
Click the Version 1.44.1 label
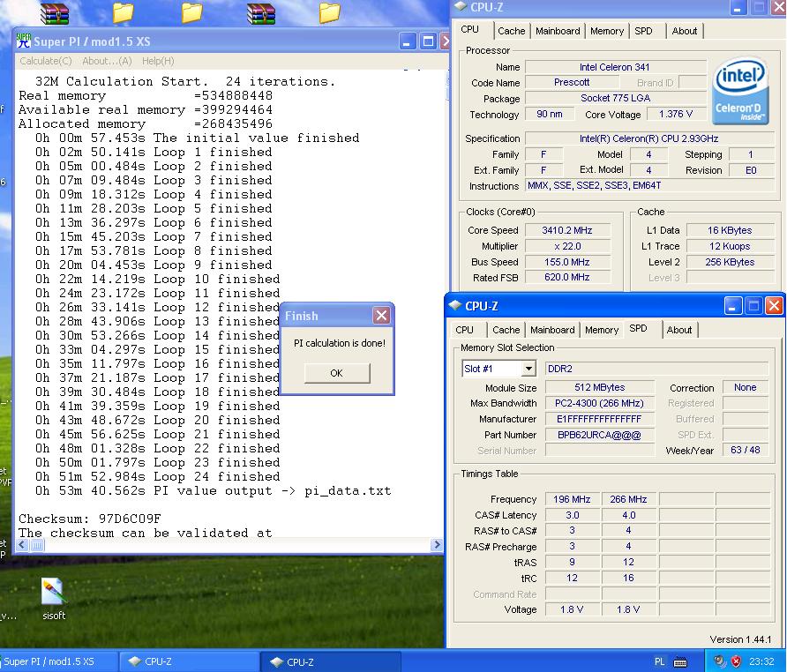(x=740, y=639)
